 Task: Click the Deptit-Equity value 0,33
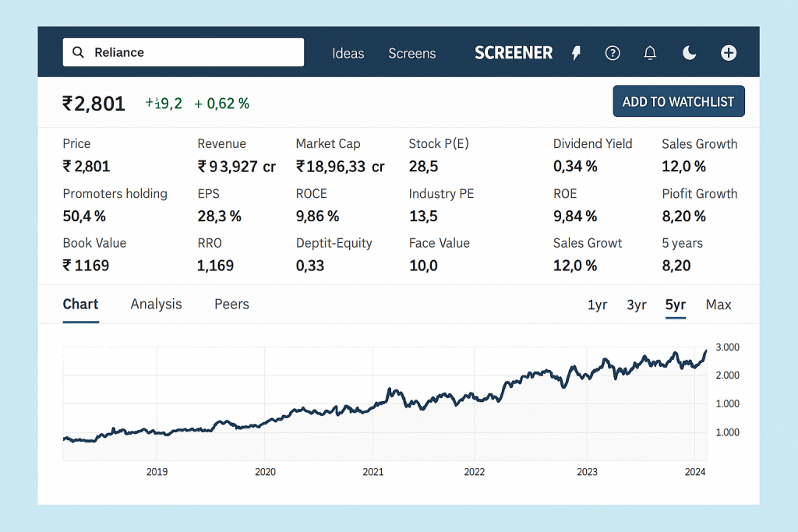310,266
